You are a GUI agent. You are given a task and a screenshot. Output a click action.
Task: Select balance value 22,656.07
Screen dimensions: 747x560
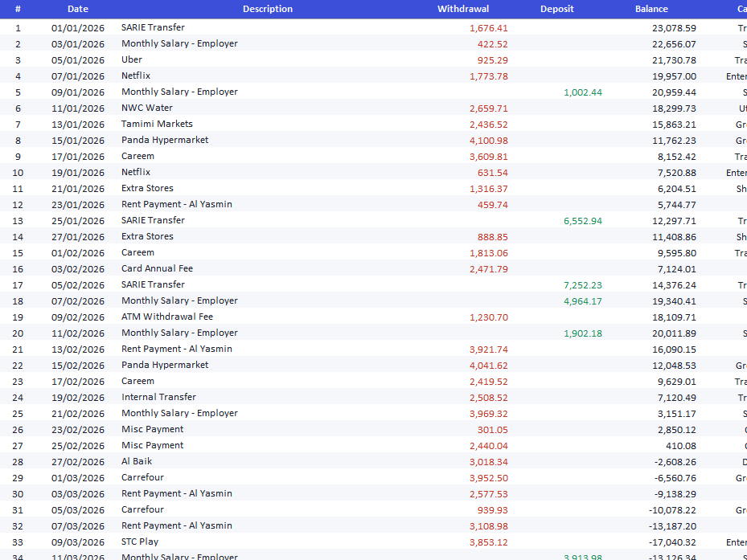(674, 44)
